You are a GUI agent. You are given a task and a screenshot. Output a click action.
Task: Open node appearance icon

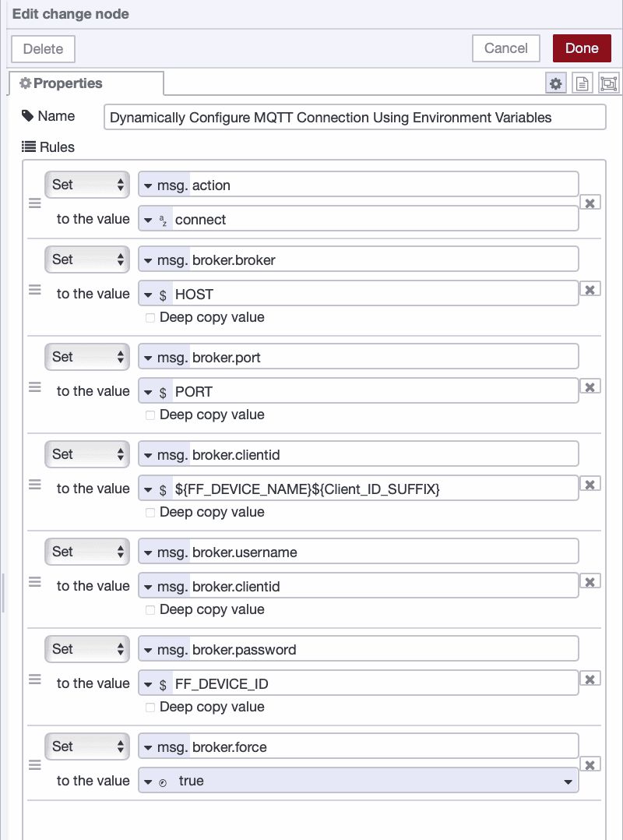608,84
